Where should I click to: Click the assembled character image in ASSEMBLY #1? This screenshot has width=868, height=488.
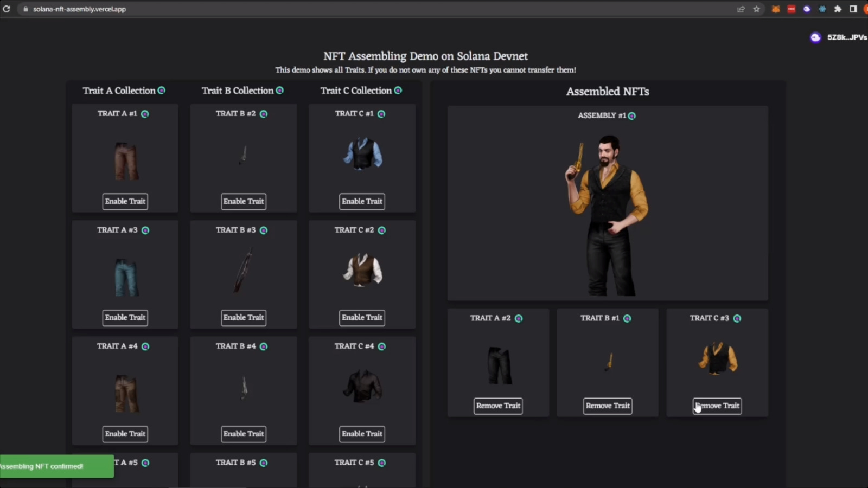coord(607,215)
